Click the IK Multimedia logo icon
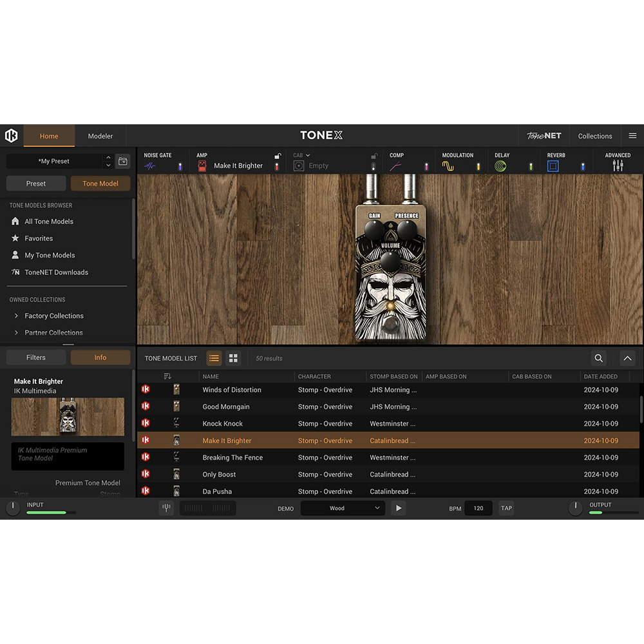644x644 pixels. 12,135
